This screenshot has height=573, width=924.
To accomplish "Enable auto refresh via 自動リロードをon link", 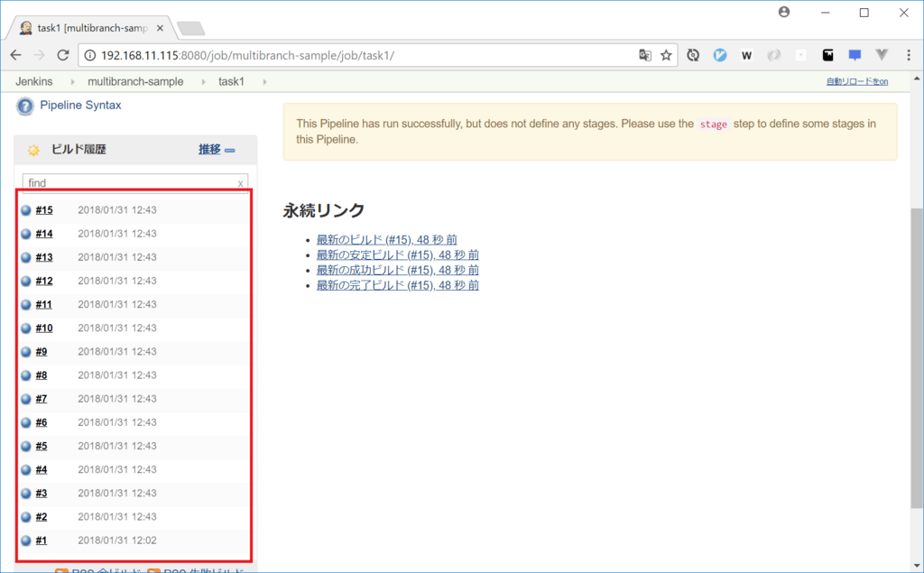I will (856, 82).
